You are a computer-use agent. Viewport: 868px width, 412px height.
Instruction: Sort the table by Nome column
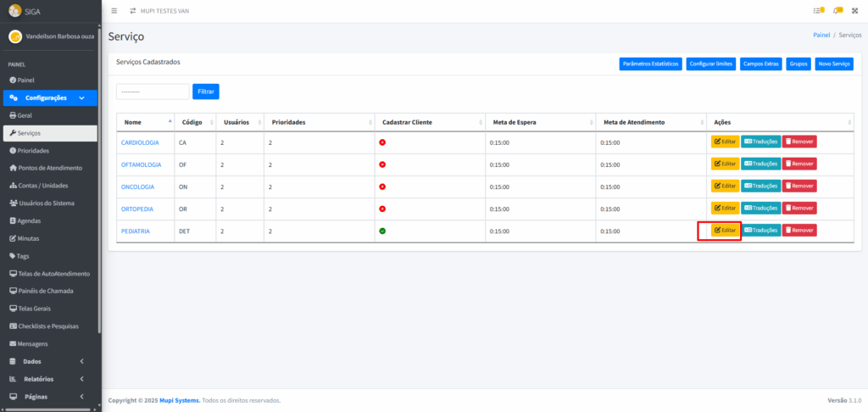click(146, 122)
